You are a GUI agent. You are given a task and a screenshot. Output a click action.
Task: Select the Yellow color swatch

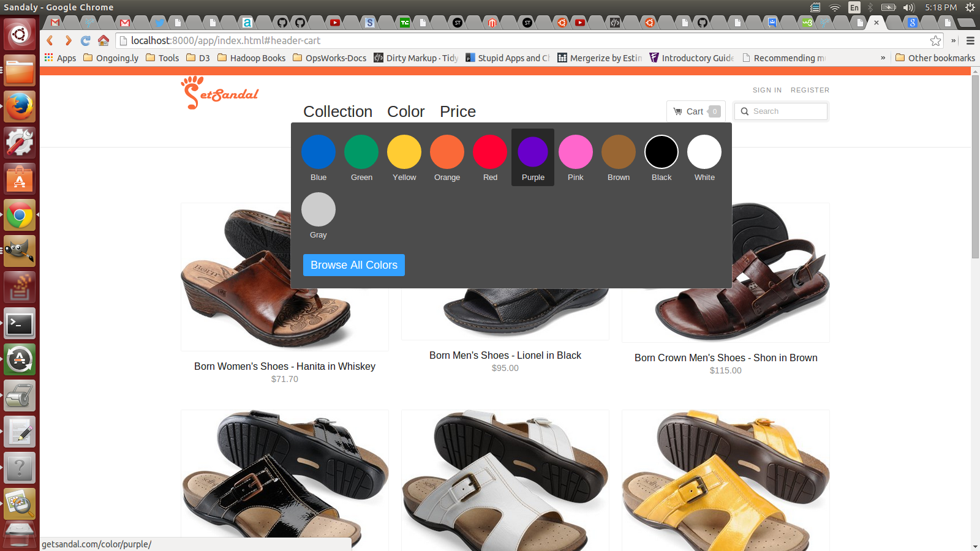click(404, 152)
